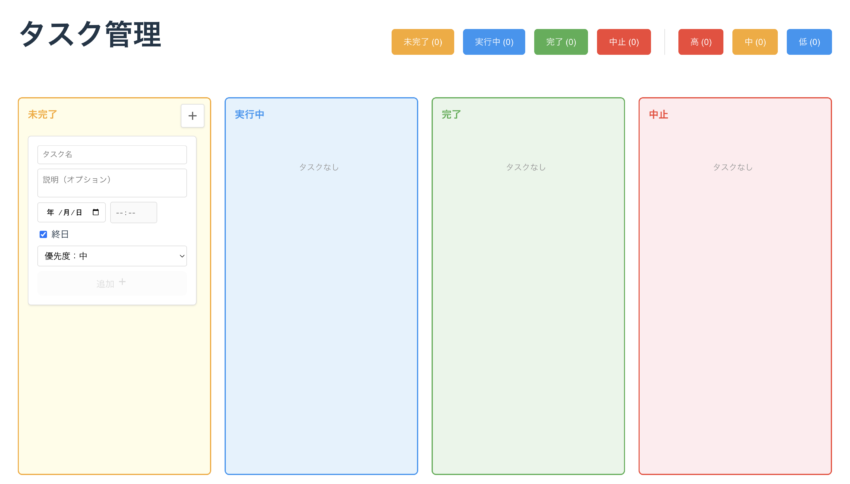Select the 高 (0) priority filter
850x484 pixels.
point(700,42)
